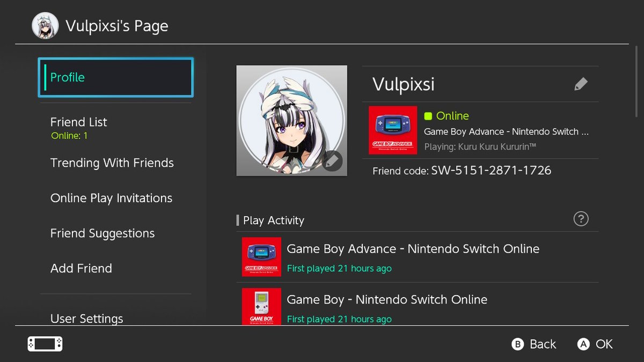Image resolution: width=644 pixels, height=362 pixels.
Task: Click the large circular profile thumbnail
Action: [x=291, y=120]
